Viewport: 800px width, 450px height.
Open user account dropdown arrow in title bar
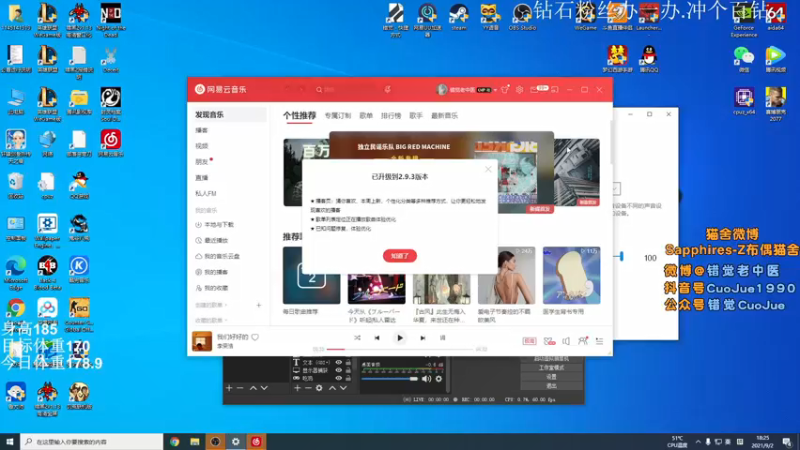495,90
